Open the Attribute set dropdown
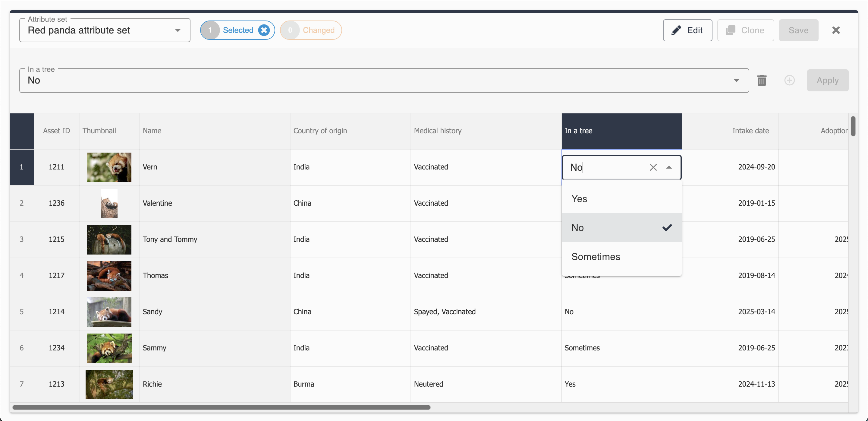This screenshot has height=421, width=868. [x=178, y=30]
